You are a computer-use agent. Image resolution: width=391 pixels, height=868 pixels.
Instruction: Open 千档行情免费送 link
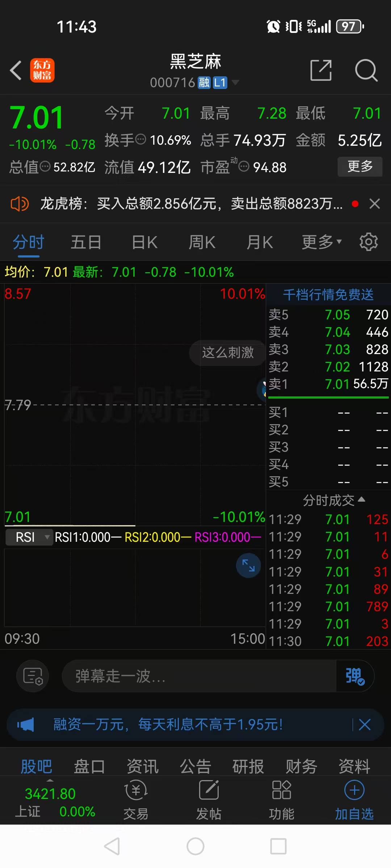click(x=328, y=294)
